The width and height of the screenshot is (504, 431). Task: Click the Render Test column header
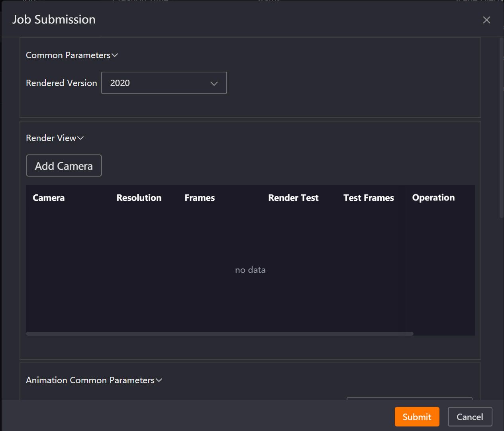coord(294,198)
